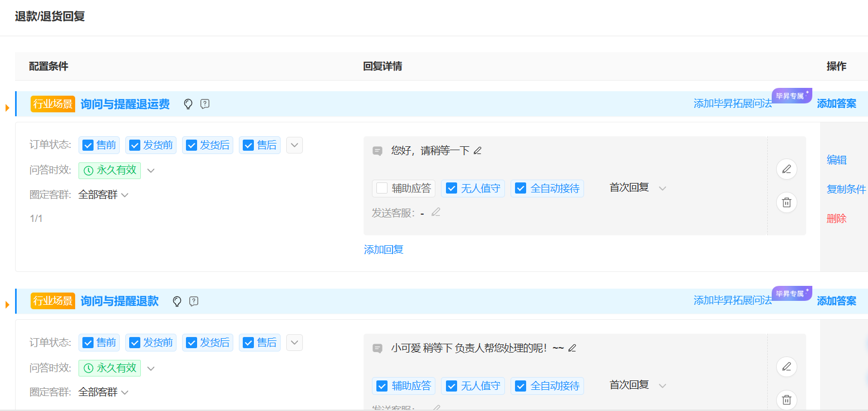Click orange triangle marker beside 询问与提醒退款
868x411 pixels.
point(8,305)
